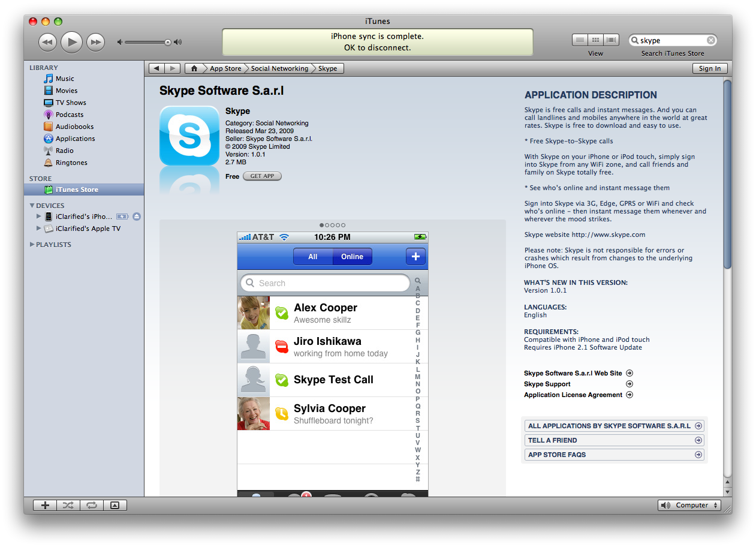Eject iClarified's iPhone

[136, 217]
